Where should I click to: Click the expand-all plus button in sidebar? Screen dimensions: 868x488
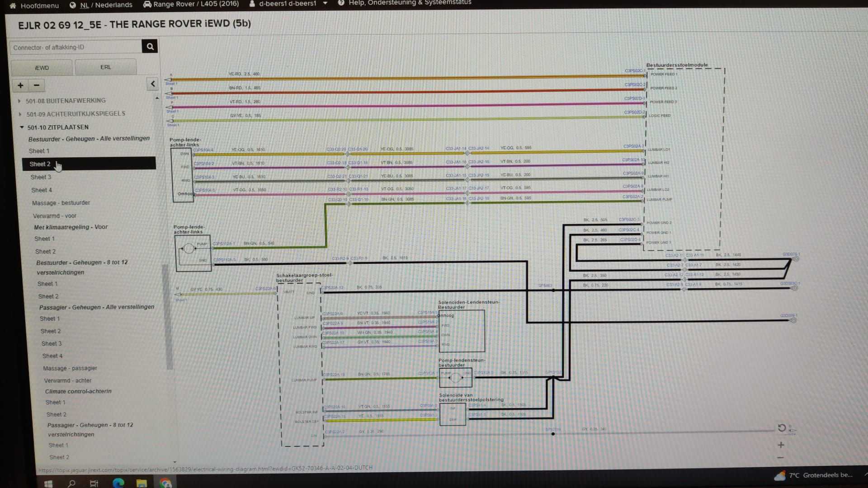(x=20, y=85)
